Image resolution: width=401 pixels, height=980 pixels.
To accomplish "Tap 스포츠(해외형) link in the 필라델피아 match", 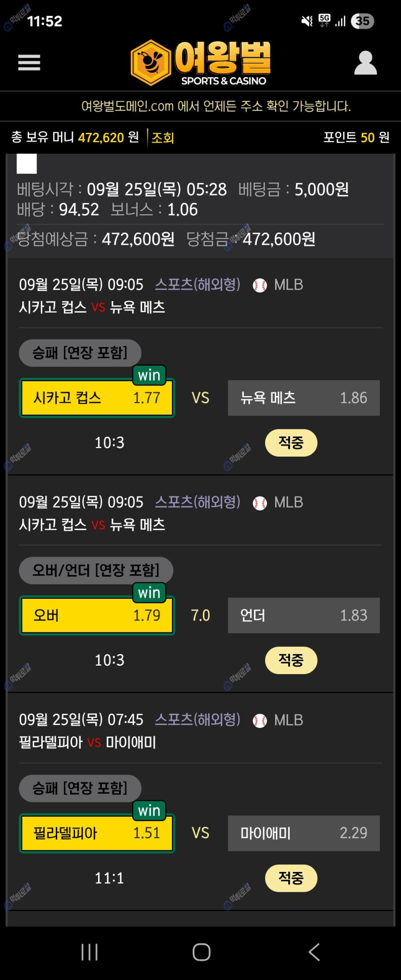I will point(197,719).
